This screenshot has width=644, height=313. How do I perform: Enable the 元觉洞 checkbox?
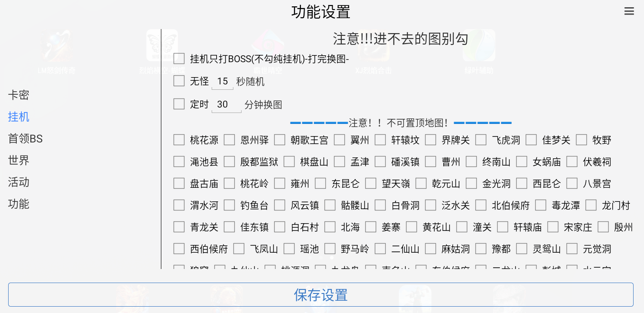point(572,249)
